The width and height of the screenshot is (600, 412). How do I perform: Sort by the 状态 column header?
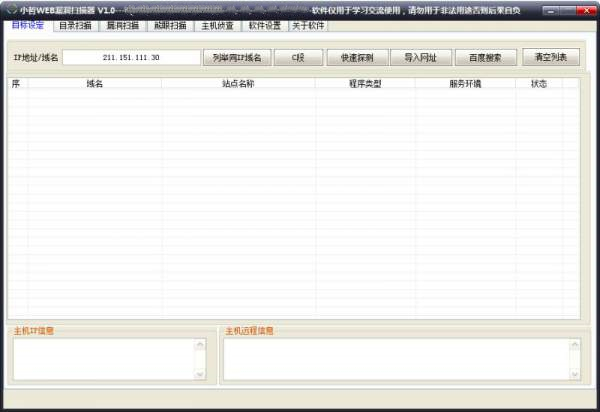click(x=539, y=83)
